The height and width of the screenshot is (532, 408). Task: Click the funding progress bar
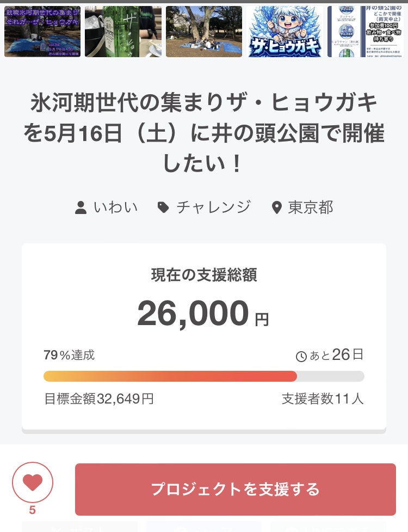(x=203, y=376)
